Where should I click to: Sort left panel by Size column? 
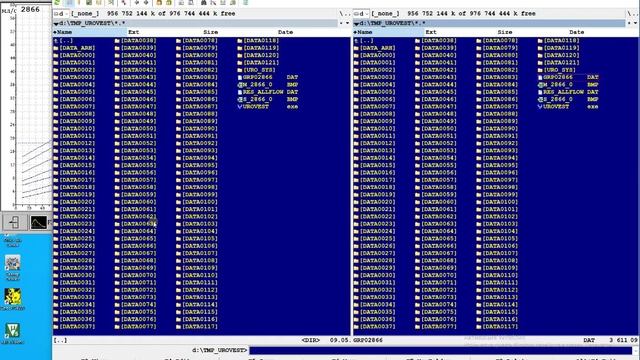click(211, 32)
